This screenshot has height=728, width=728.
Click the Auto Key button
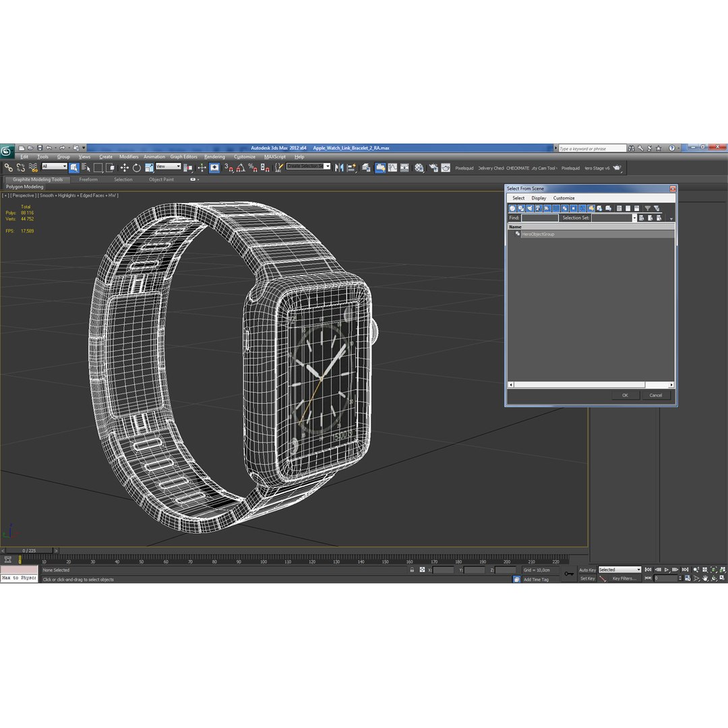[587, 570]
